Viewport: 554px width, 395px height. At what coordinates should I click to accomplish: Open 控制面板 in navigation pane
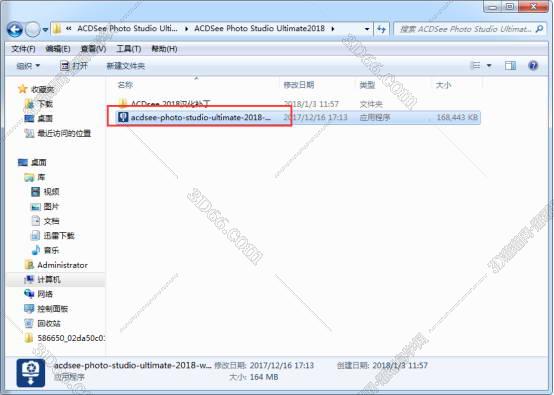pyautogui.click(x=53, y=309)
